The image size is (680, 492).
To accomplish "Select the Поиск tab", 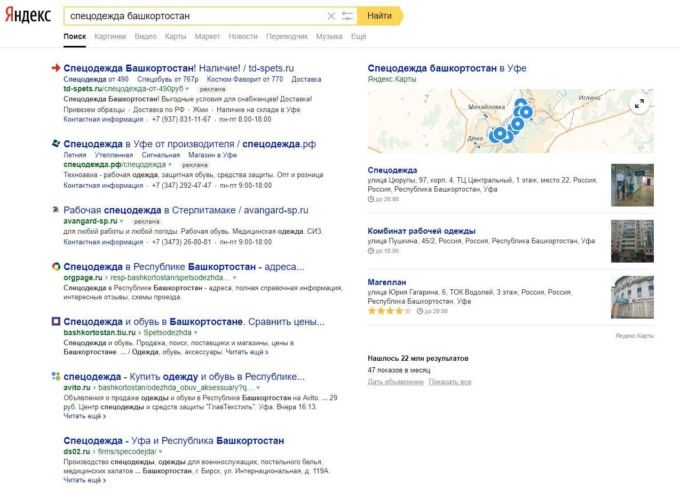I will coord(75,36).
